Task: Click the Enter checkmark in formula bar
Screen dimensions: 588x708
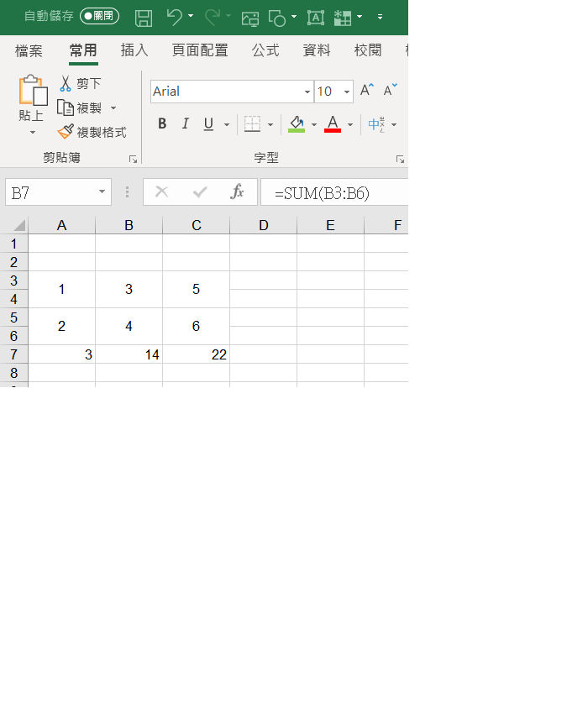Action: (200, 191)
